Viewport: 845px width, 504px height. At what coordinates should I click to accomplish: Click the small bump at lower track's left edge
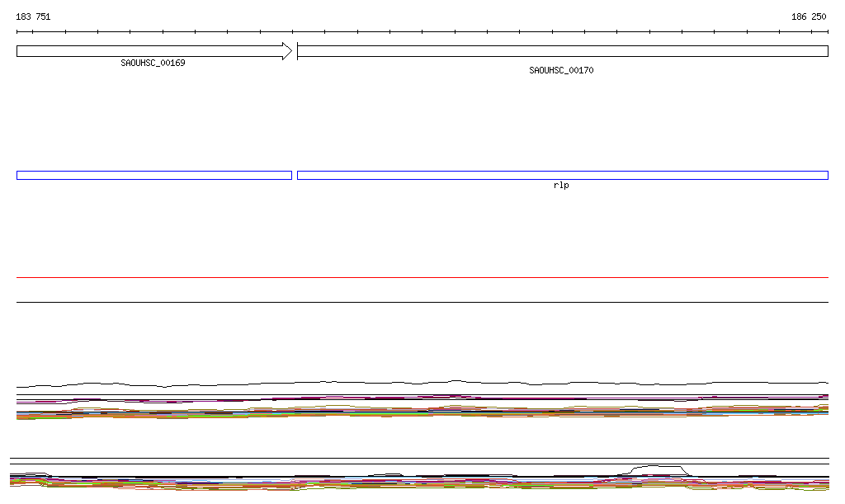pos(31,474)
